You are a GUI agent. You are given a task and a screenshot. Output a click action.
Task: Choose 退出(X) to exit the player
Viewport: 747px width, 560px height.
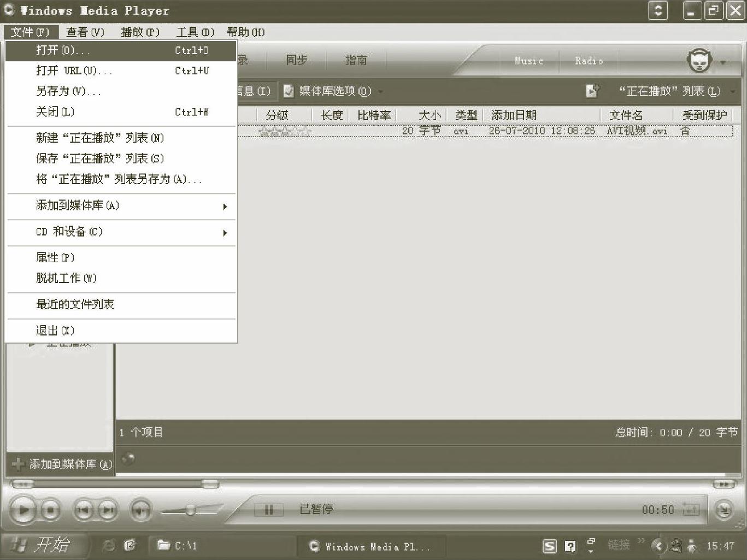tap(121, 331)
